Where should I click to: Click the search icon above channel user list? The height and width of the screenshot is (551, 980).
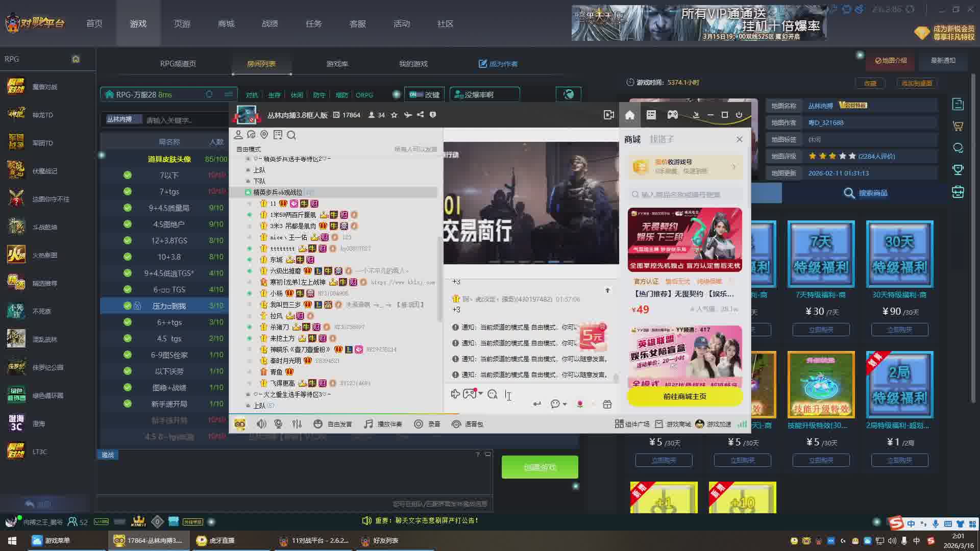[x=291, y=135]
